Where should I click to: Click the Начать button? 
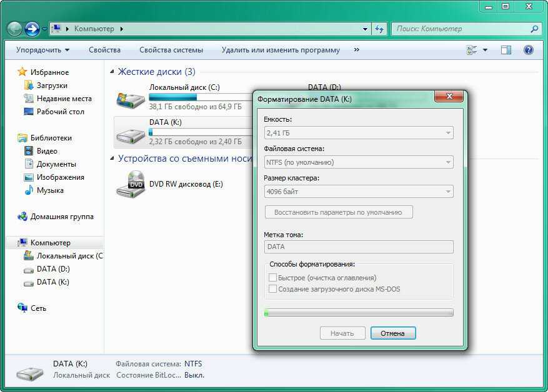342,333
